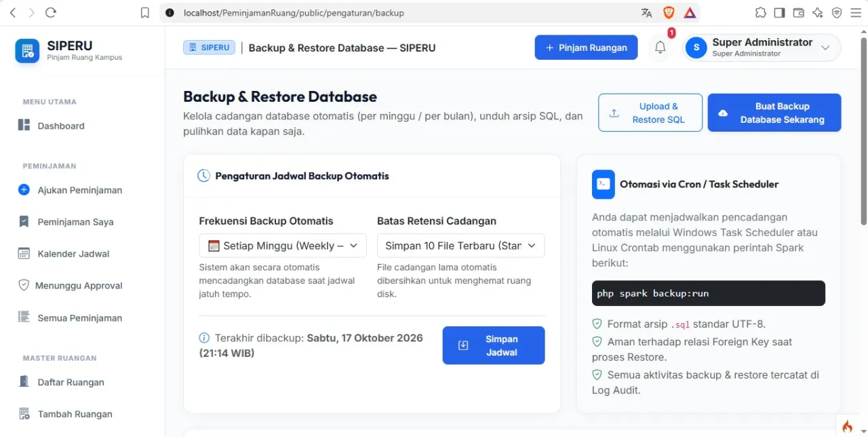Viewport: 868px width, 437px height.
Task: Reload the page with refresh icon
Action: pyautogui.click(x=50, y=12)
